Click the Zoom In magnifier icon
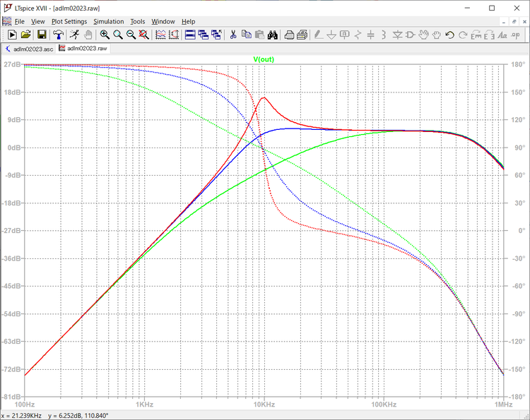This screenshot has width=530, height=420. point(105,35)
